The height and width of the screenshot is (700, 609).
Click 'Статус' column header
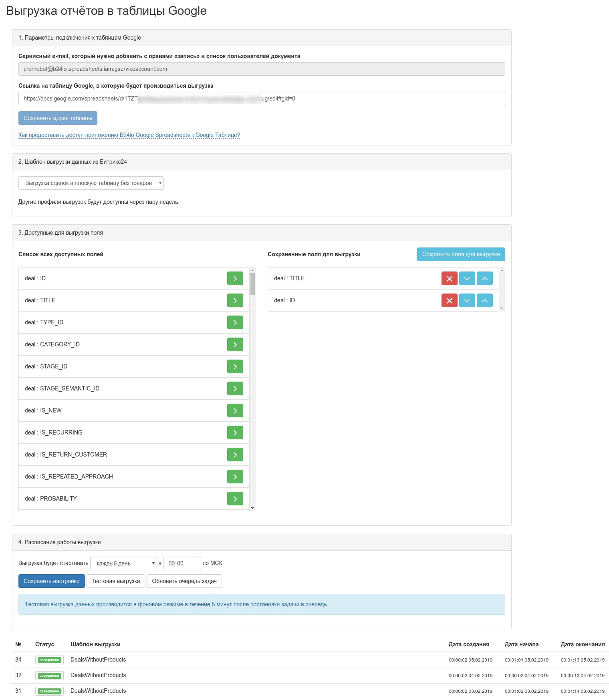point(44,644)
